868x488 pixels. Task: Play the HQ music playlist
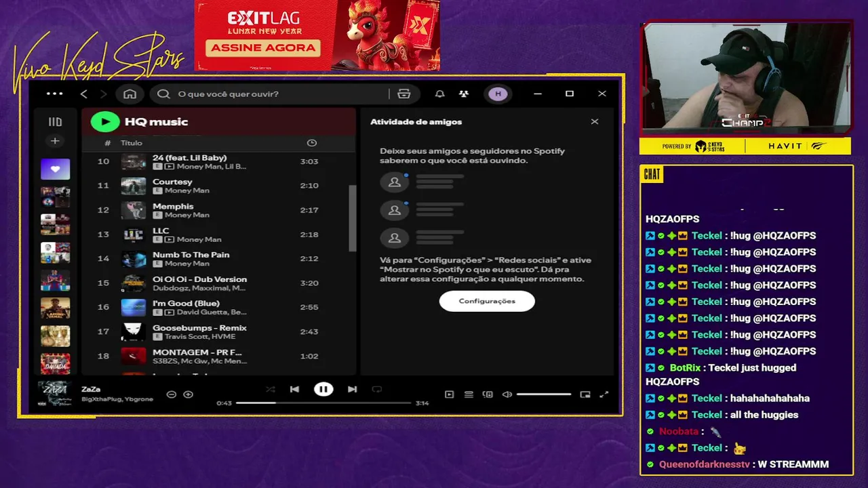point(104,121)
